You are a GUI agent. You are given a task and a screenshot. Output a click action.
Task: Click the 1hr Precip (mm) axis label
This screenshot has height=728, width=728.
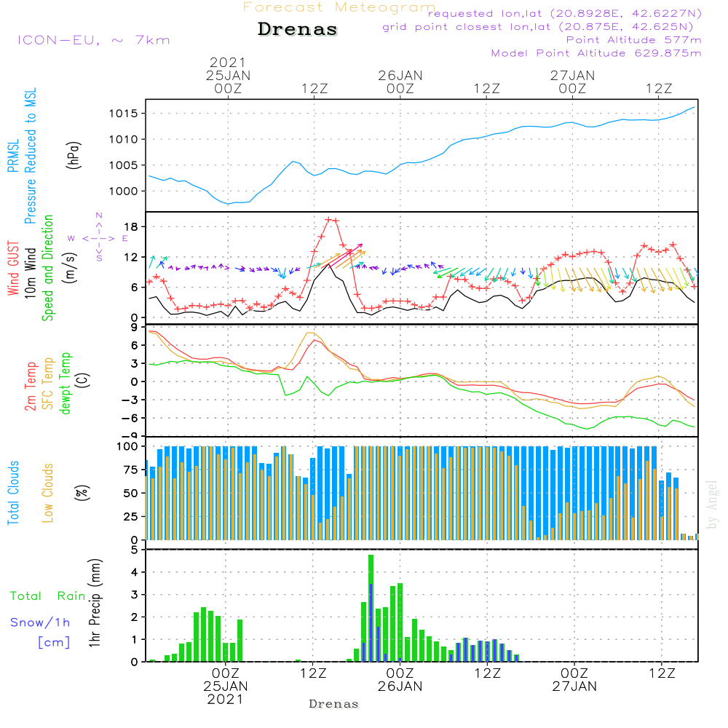click(94, 603)
